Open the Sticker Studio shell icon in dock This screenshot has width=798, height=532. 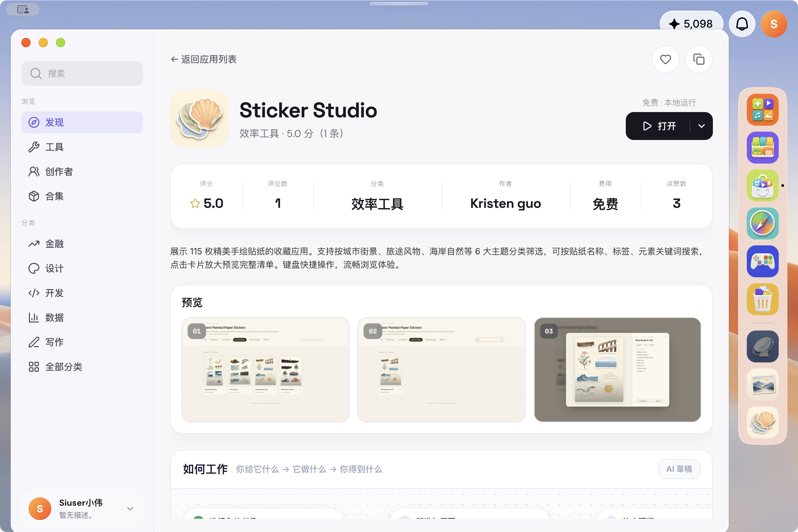click(x=762, y=422)
